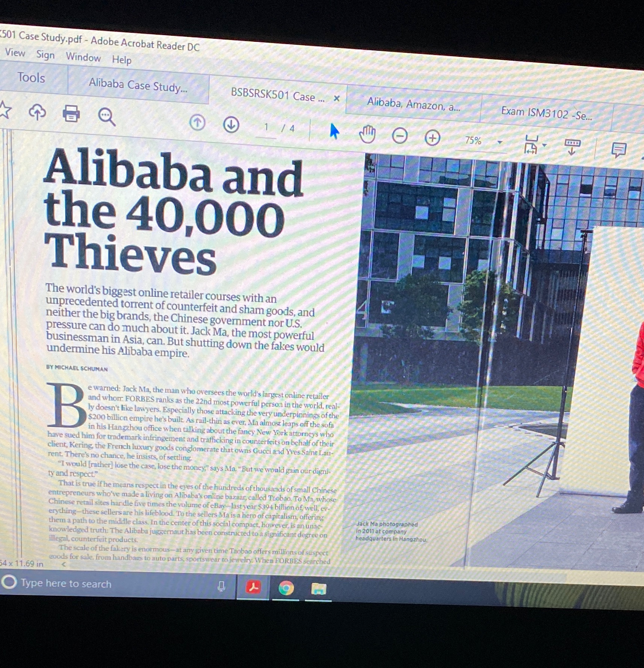Image resolution: width=644 pixels, height=668 pixels.
Task: Switch to the Exam ISM3102 tab
Action: (x=546, y=113)
